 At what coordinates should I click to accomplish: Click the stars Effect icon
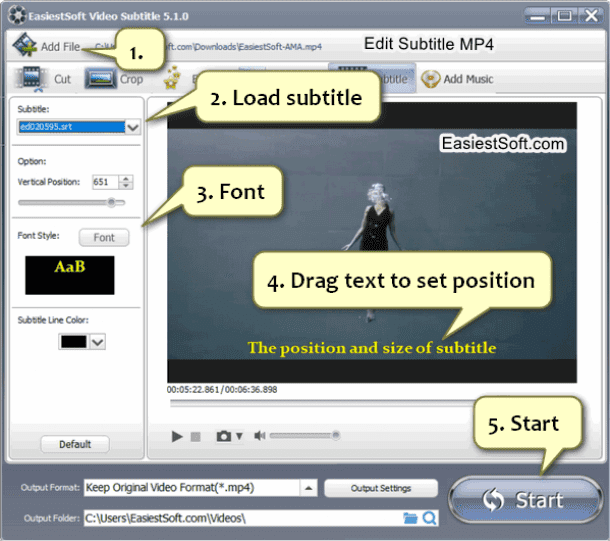click(x=172, y=78)
